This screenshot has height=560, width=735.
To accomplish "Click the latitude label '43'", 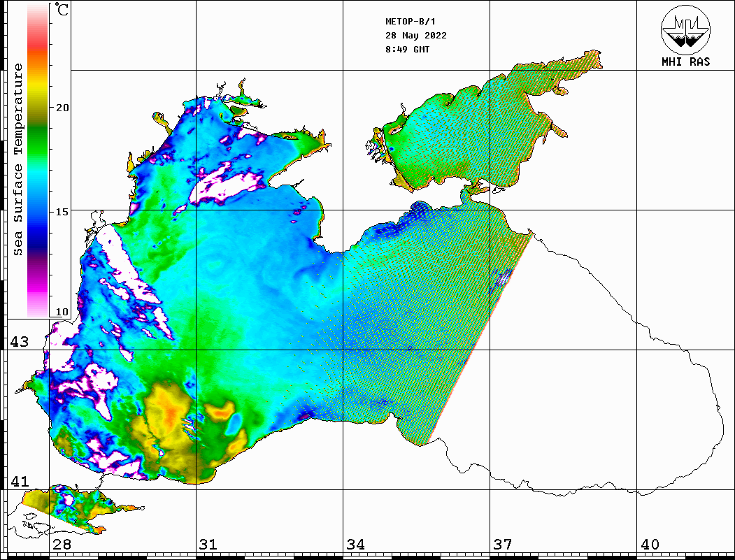I will point(20,342).
